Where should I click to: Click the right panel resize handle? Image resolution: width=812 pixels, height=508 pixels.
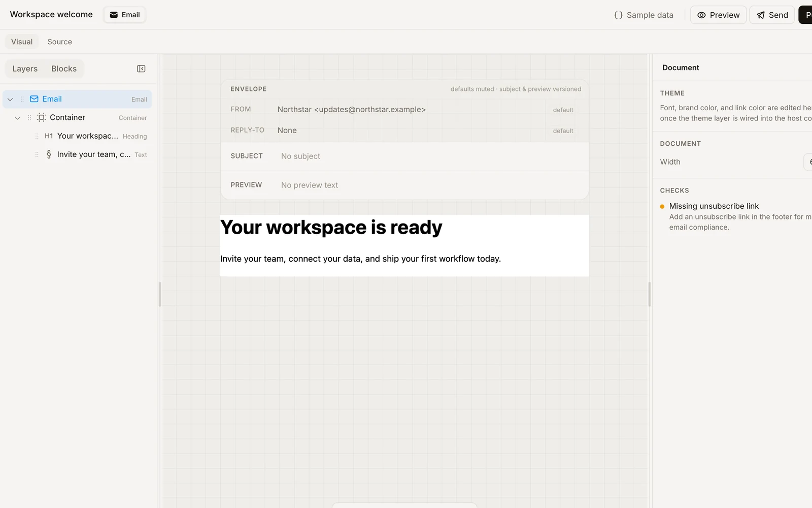pyautogui.click(x=649, y=294)
